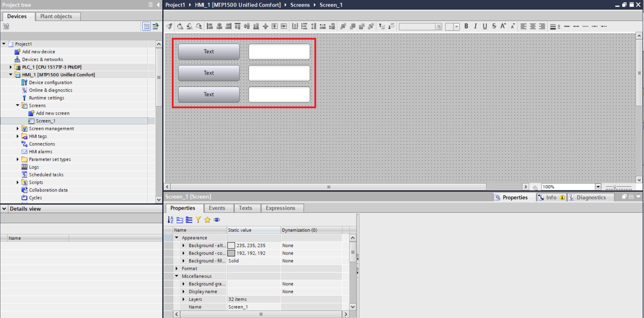This screenshot has height=318, width=644.
Task: Click the align top edges icon
Action: (238, 26)
